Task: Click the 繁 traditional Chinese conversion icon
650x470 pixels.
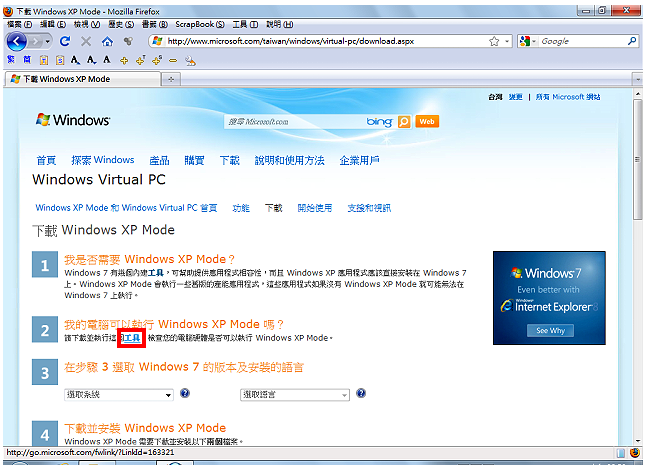Action: (x=11, y=60)
